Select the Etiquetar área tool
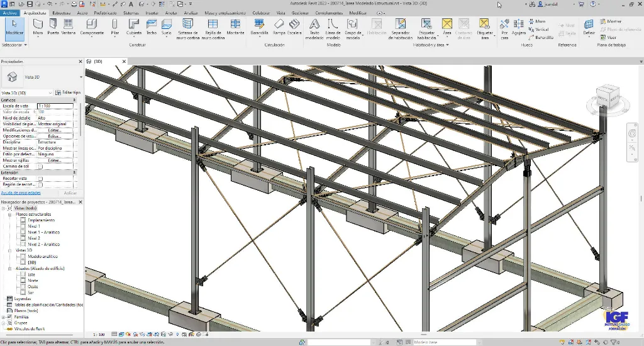The height and width of the screenshot is (346, 644). pos(485,29)
